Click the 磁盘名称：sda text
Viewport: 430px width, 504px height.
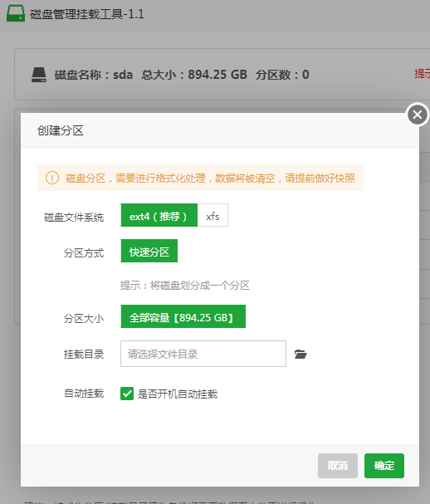(x=94, y=75)
